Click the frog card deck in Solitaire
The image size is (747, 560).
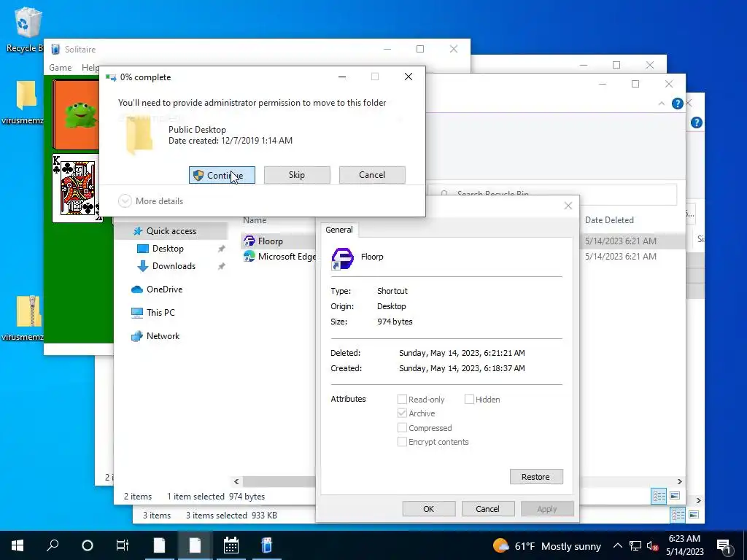[76, 114]
